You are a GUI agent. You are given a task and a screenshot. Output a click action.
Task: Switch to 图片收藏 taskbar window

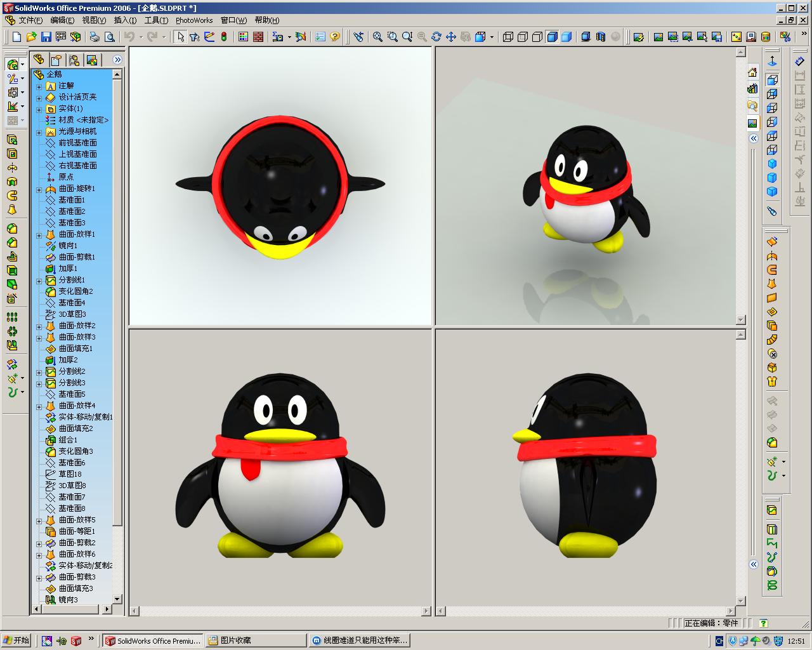[257, 641]
